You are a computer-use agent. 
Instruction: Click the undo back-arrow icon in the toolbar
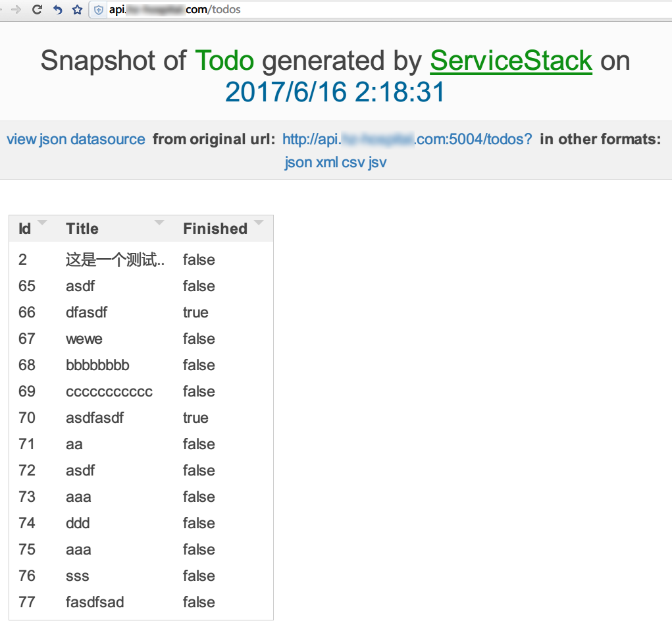point(57,9)
